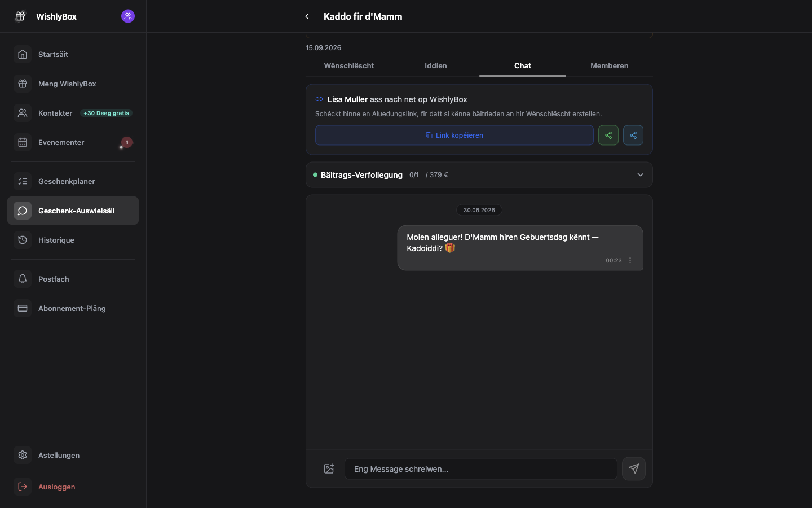The height and width of the screenshot is (508, 812).
Task: Click the Evenementer notification badge showing 1
Action: click(127, 142)
